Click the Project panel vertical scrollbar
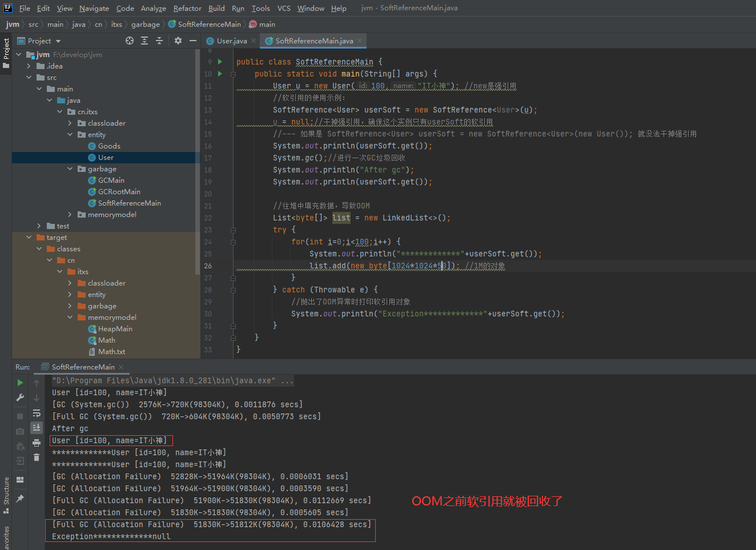Viewport: 756px width, 550px height. (x=198, y=160)
